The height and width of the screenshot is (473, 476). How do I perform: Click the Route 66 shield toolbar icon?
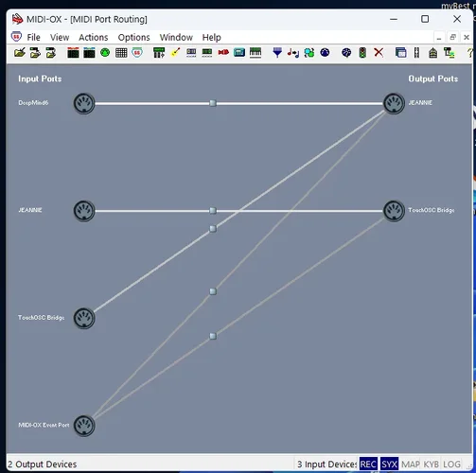pyautogui.click(x=137, y=53)
